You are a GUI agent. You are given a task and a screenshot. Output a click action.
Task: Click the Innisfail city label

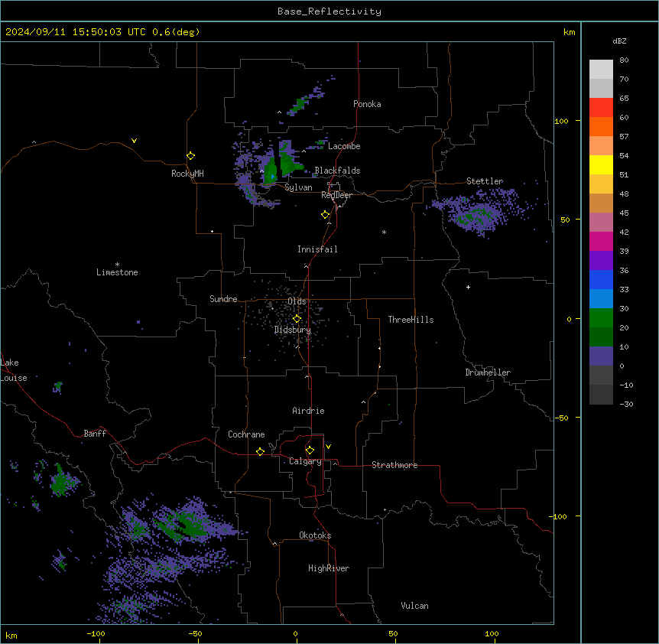(317, 249)
